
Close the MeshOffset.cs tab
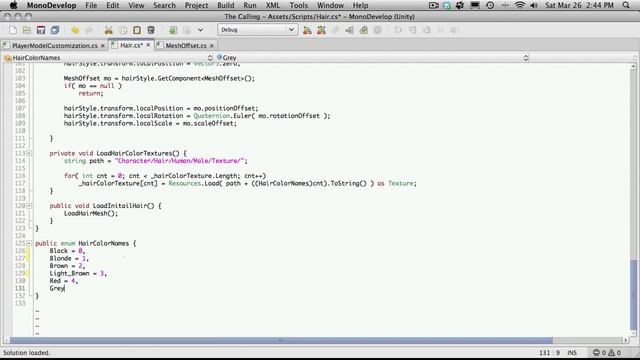212,46
